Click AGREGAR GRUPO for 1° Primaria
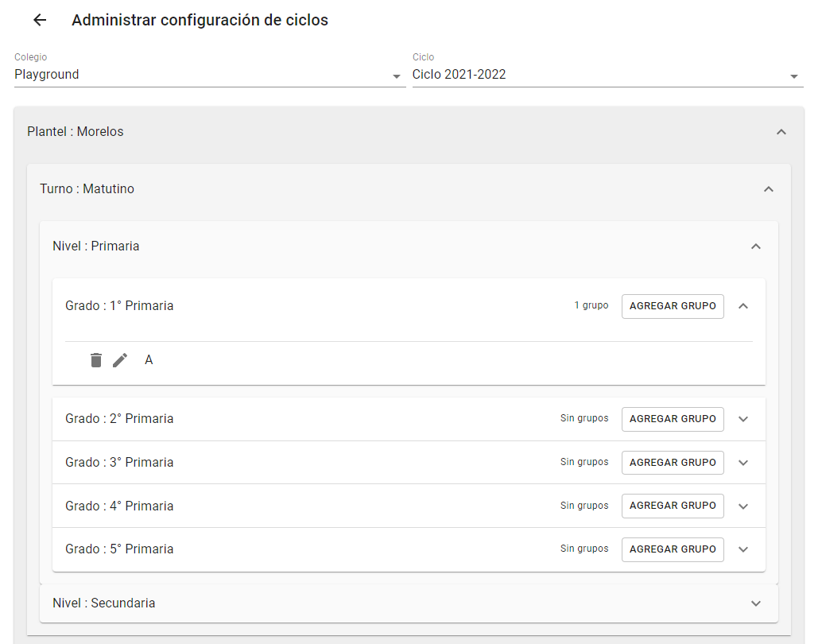This screenshot has width=822, height=644. (673, 305)
